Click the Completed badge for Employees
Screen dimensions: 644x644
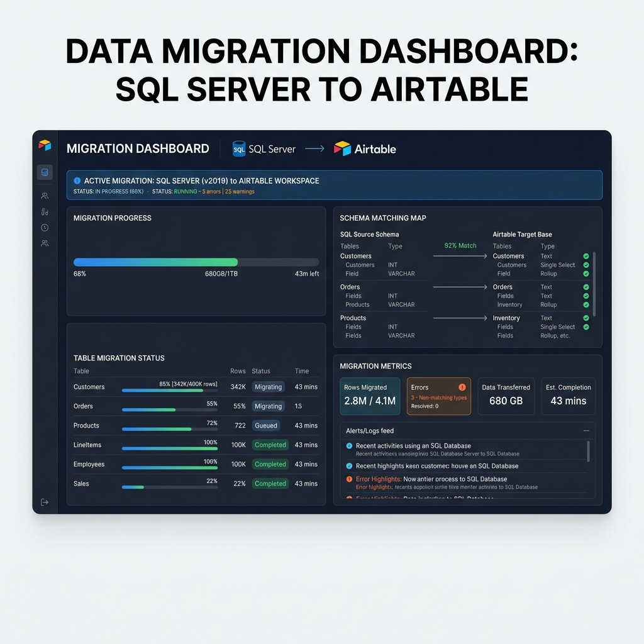point(270,464)
